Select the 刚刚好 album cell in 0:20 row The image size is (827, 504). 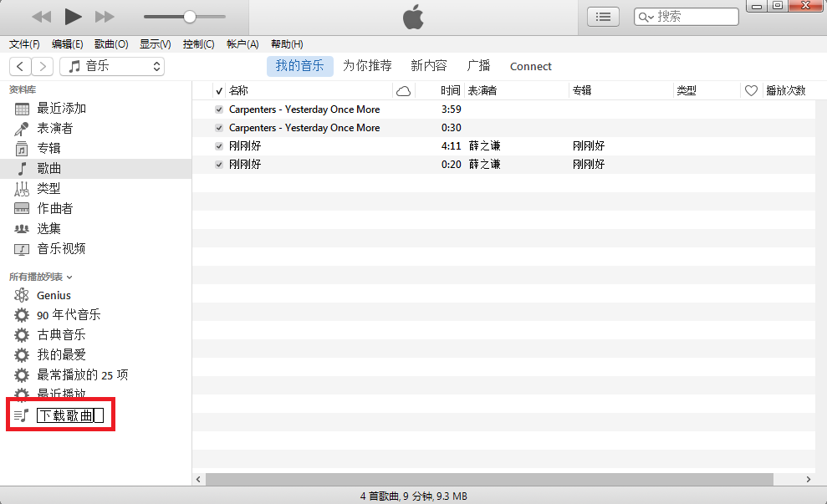tap(589, 165)
